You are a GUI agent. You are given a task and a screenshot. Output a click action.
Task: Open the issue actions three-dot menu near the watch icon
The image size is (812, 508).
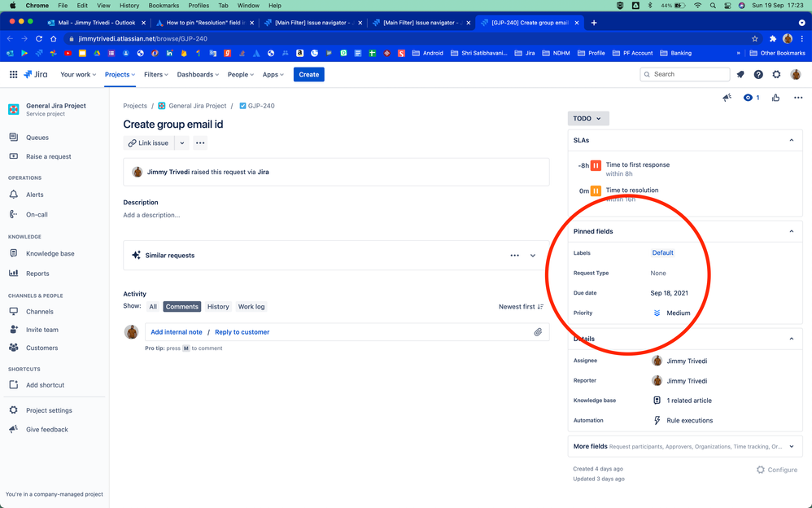798,98
